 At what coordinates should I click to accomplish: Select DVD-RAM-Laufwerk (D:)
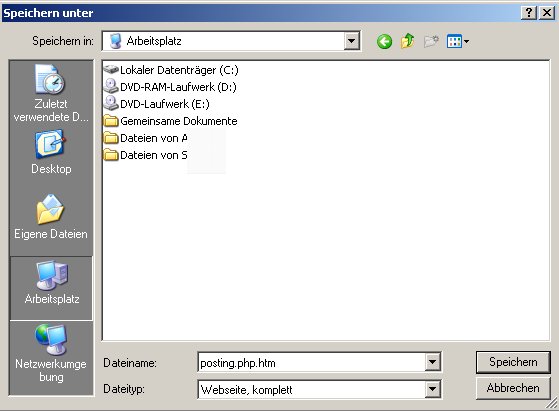(170, 87)
